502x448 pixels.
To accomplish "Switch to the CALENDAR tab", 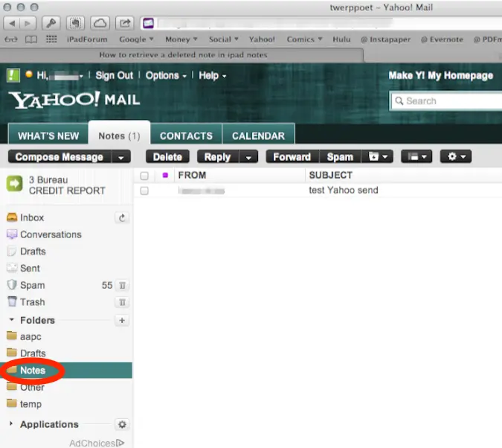I will click(258, 135).
